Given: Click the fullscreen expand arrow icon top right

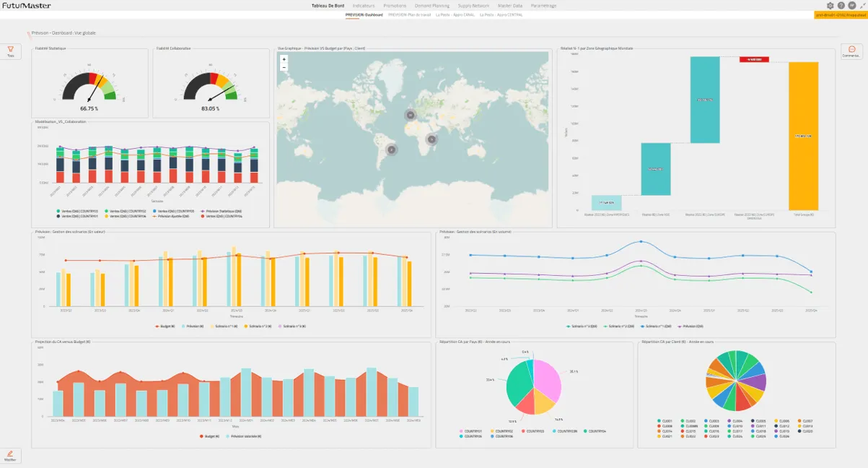Looking at the screenshot, I should click(x=862, y=5).
